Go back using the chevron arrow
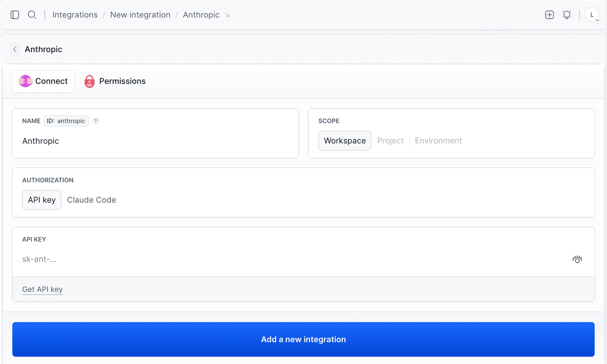The image size is (607, 364). tap(15, 49)
